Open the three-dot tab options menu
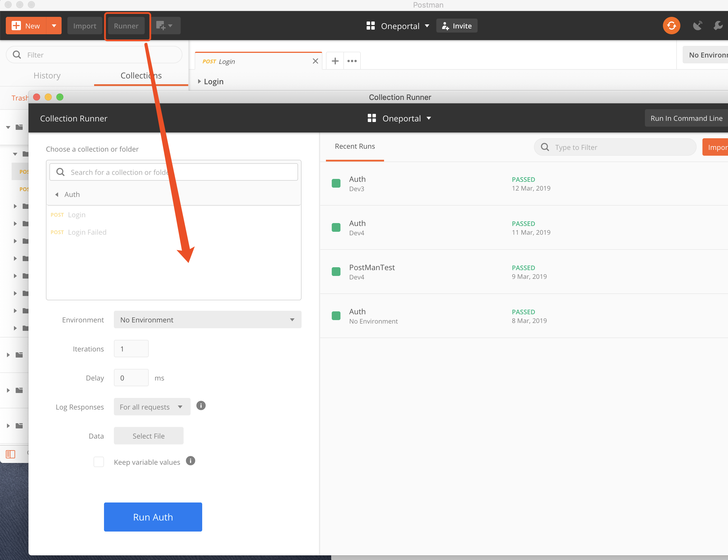Screen dimensions: 728x560 [352, 61]
